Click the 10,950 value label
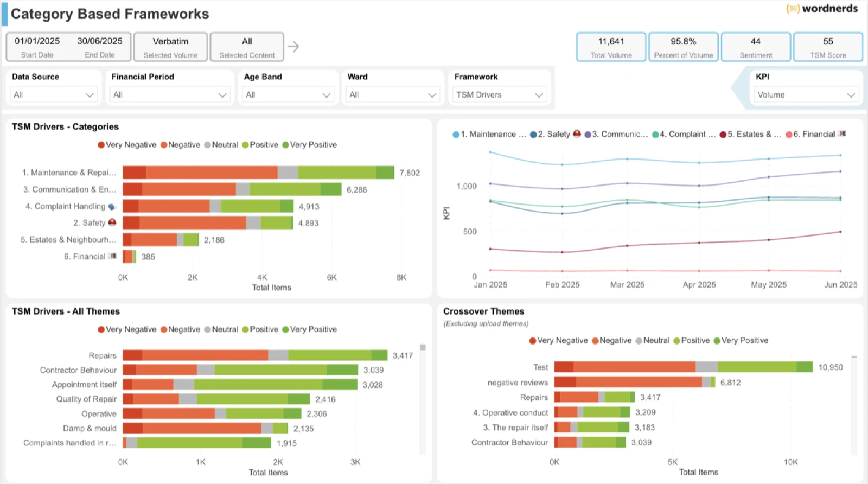Screen dimensions: 868x484 click(831, 367)
